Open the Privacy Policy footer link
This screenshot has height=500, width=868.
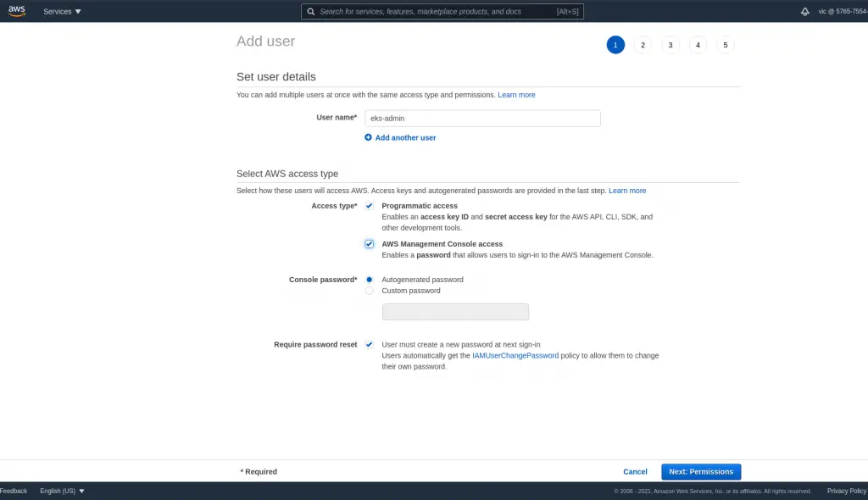[847, 491]
